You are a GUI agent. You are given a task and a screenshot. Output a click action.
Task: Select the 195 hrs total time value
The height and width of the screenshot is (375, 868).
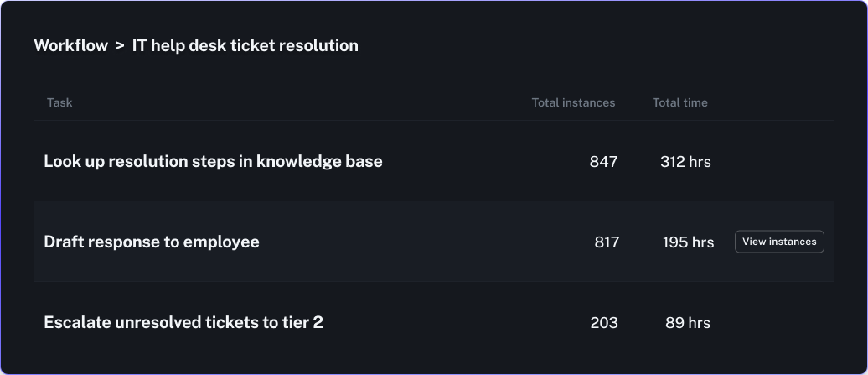(688, 242)
